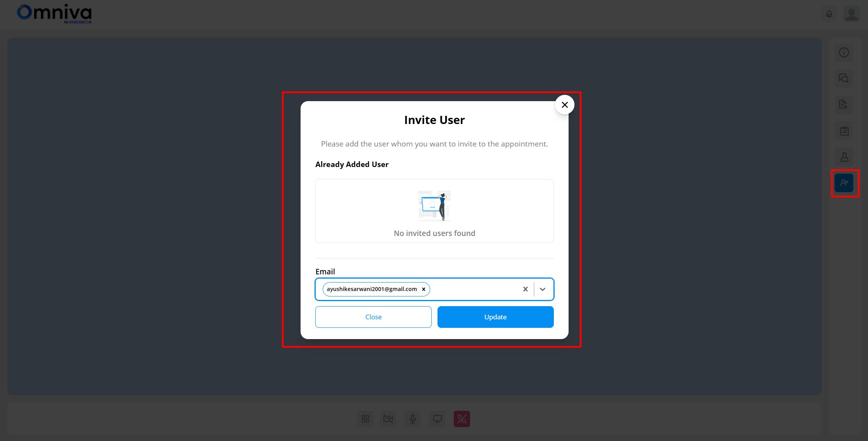Click the Update button

(x=495, y=317)
